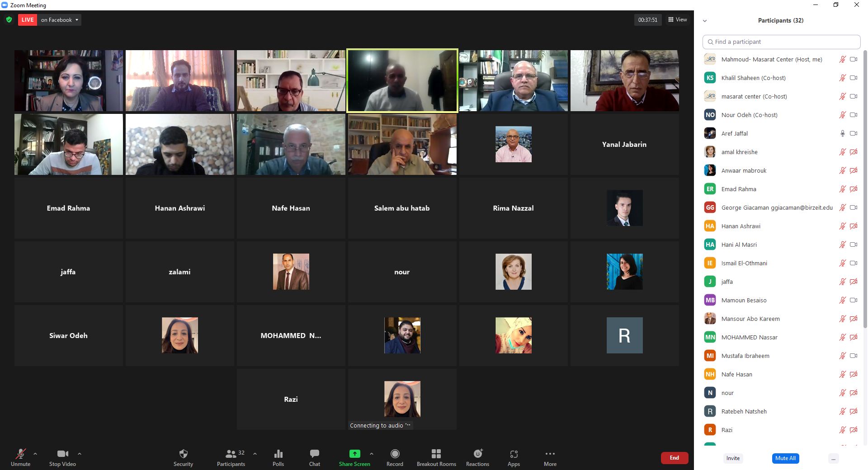Open the Apps panel
Image resolution: width=868 pixels, height=470 pixels.
(x=514, y=457)
